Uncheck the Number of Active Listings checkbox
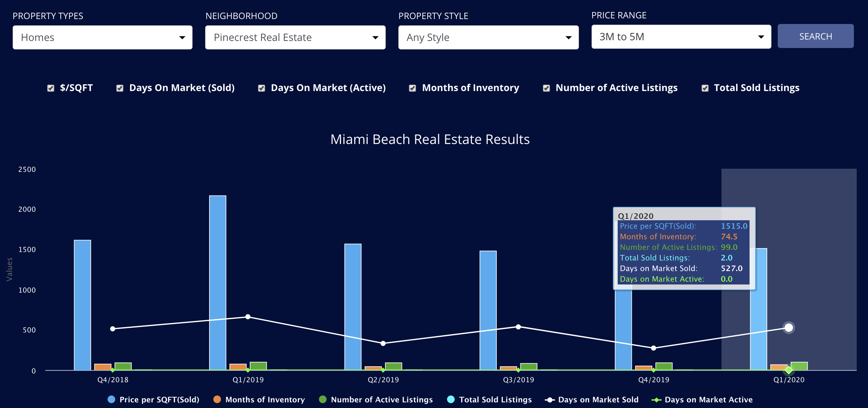Viewport: 868px width, 408px height. coord(546,88)
